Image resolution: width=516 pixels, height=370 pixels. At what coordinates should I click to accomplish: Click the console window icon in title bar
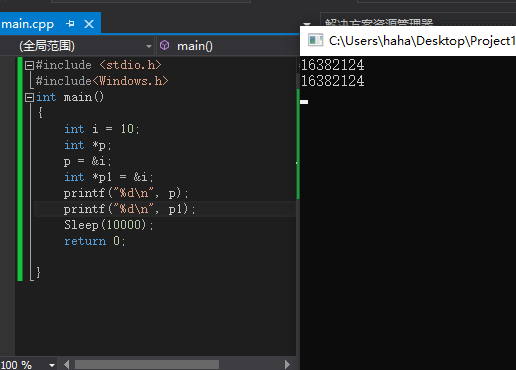[x=315, y=40]
